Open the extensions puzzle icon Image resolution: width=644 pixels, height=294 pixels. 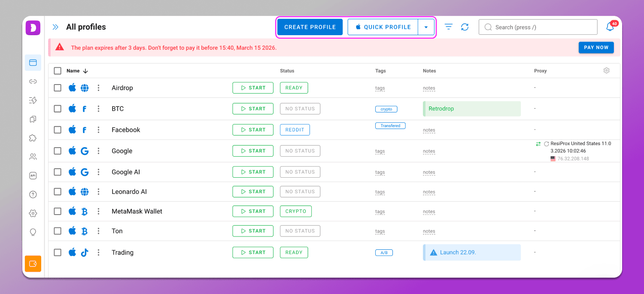33,138
